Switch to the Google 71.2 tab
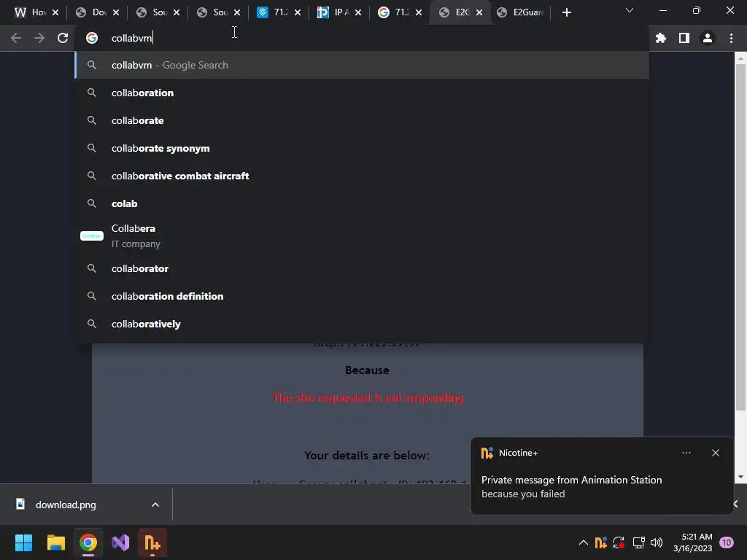This screenshot has height=560, width=747. 395,12
